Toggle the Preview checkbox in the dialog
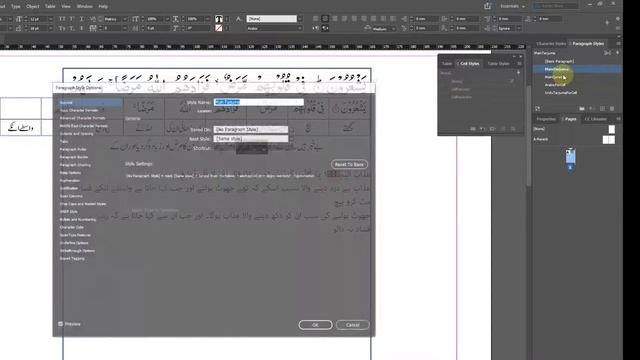This screenshot has width=640, height=360. (x=60, y=324)
